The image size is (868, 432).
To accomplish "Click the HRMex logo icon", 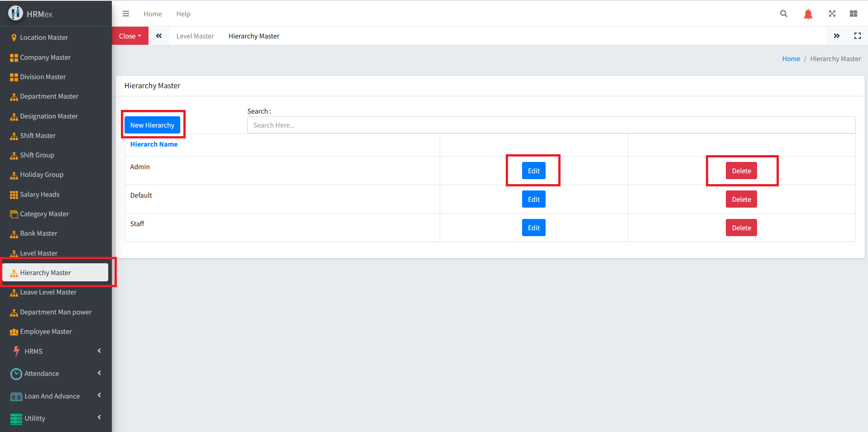I will [x=15, y=13].
